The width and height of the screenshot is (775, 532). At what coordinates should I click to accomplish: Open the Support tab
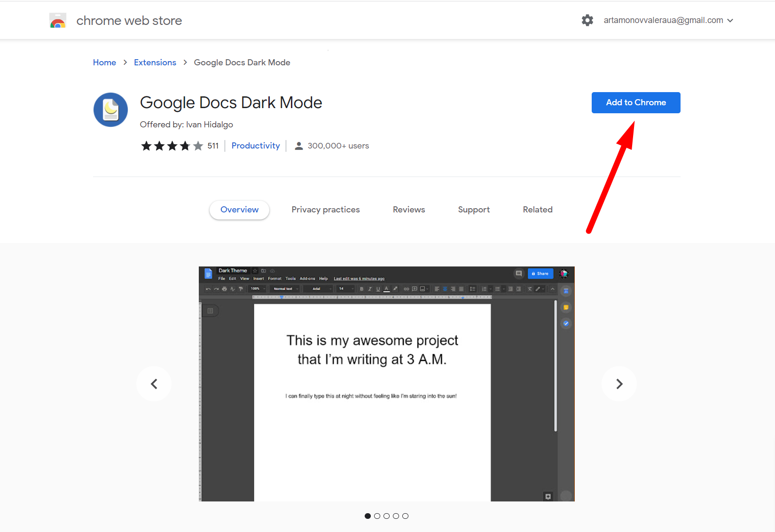[474, 210]
